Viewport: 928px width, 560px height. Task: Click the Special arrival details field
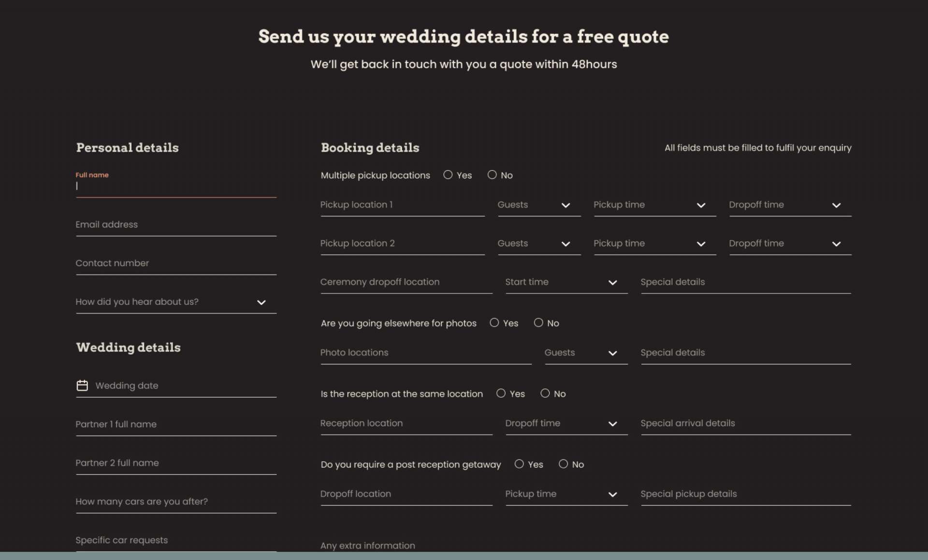click(x=745, y=423)
